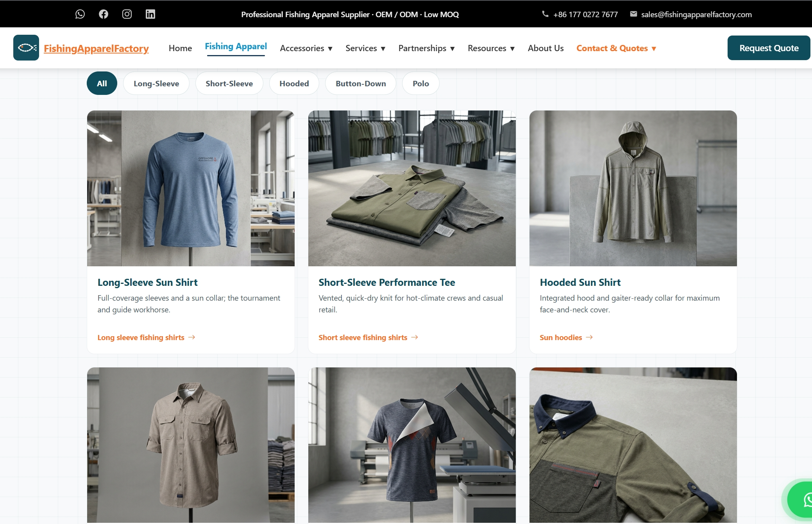The width and height of the screenshot is (812, 524).
Task: Go to the Home menu item
Action: pyautogui.click(x=180, y=48)
